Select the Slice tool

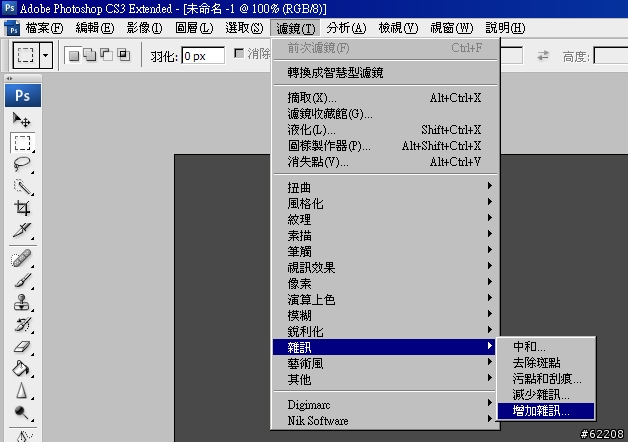[22, 230]
